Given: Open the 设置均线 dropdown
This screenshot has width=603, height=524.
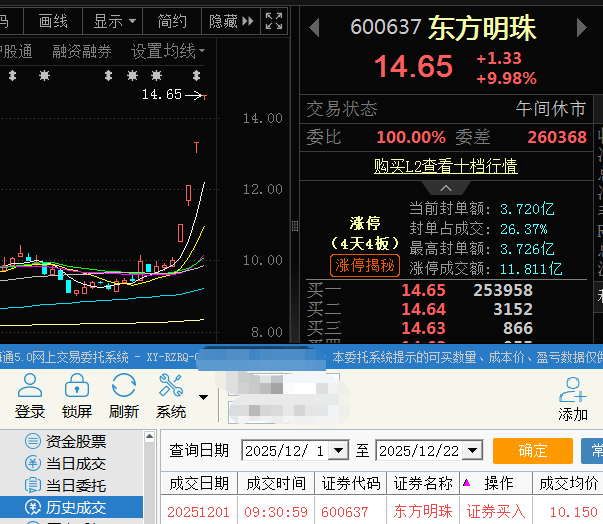Looking at the screenshot, I should [x=168, y=51].
